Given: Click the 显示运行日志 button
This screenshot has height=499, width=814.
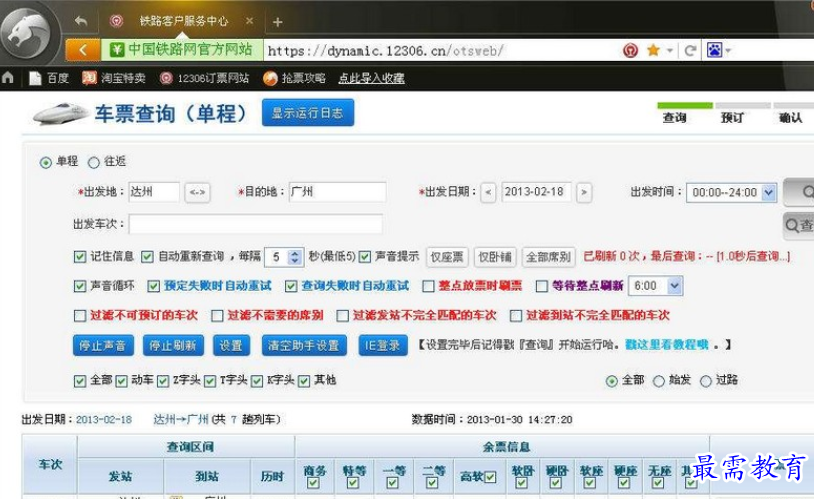Looking at the screenshot, I should 308,113.
